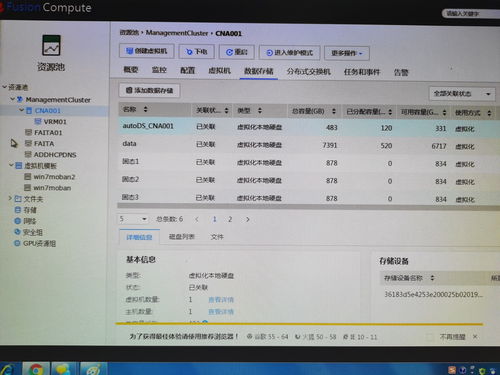Click the 文件夹 folder icon in the tree
The width and height of the screenshot is (500, 375).
pyautogui.click(x=18, y=199)
